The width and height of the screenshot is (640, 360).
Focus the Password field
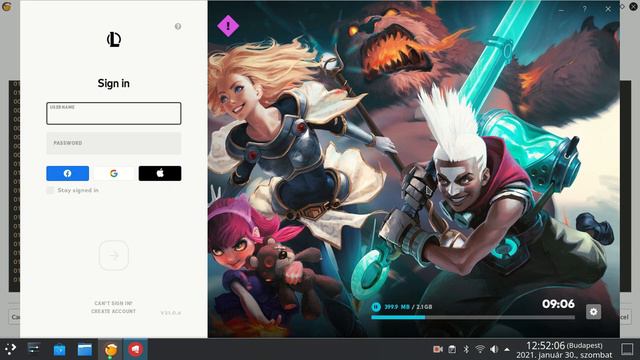(113, 143)
